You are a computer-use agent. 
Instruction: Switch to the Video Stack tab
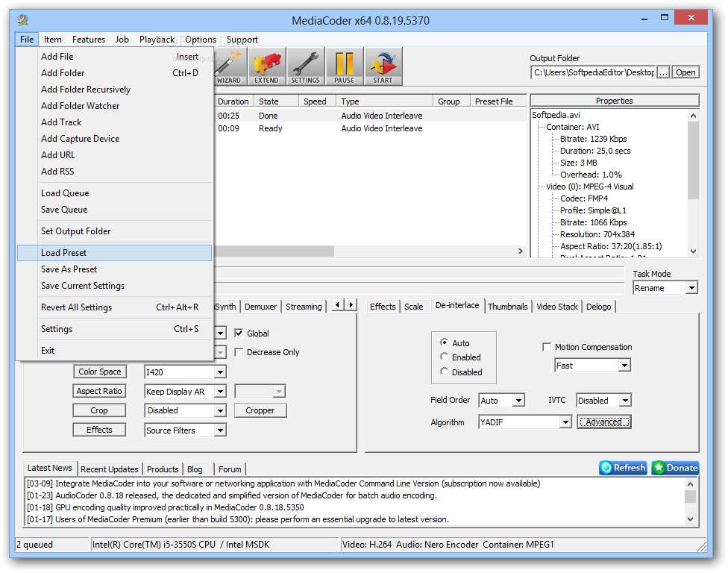pyautogui.click(x=556, y=307)
